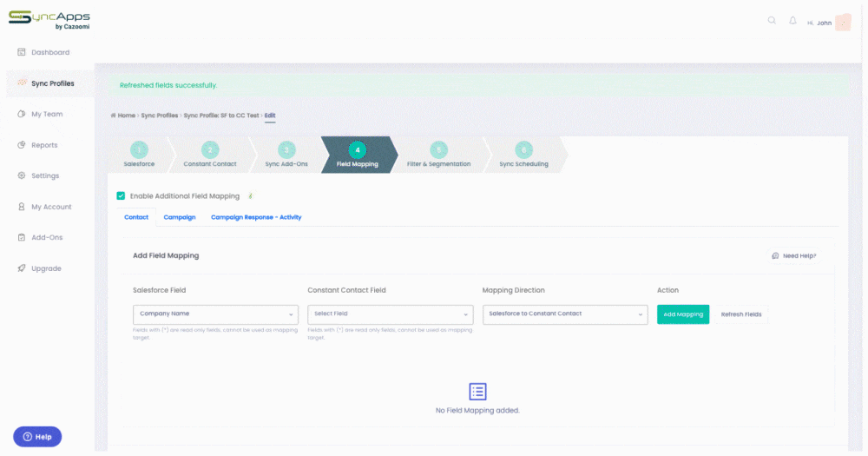Click the Need Help chat icon

click(x=775, y=255)
